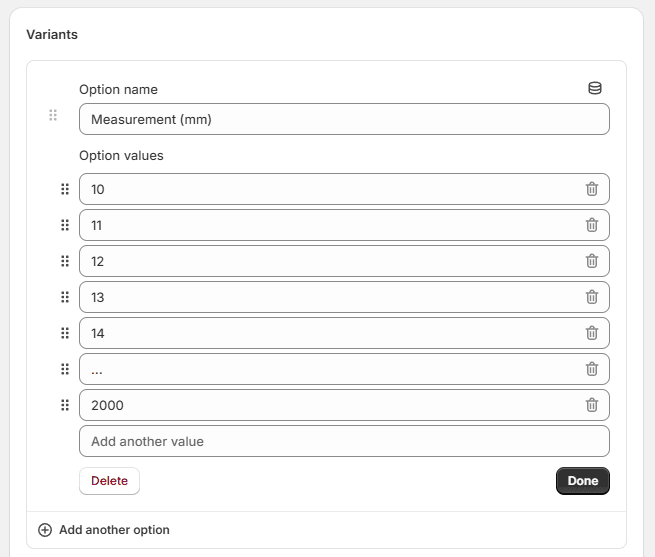Grab the drag handle beside the option name

tap(53, 116)
